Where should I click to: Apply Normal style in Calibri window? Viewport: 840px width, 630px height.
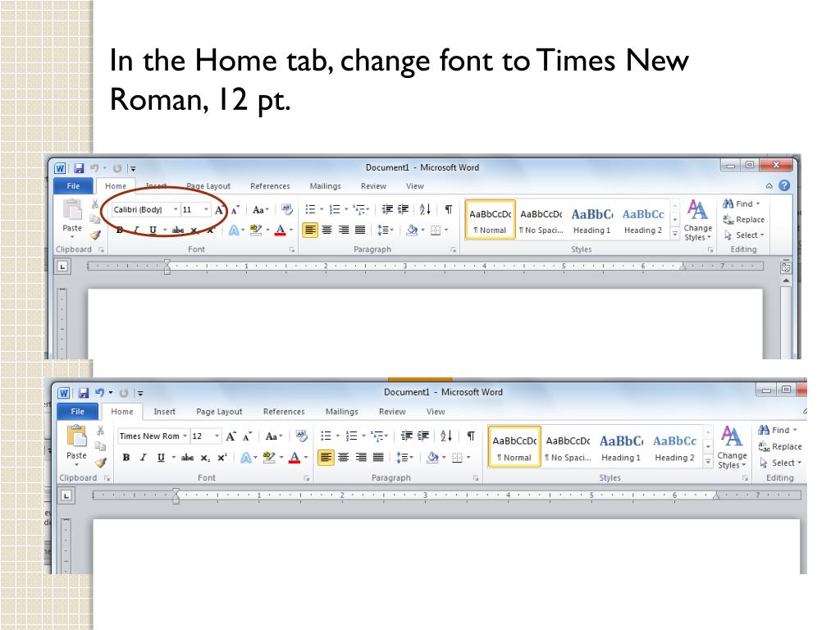click(x=491, y=220)
